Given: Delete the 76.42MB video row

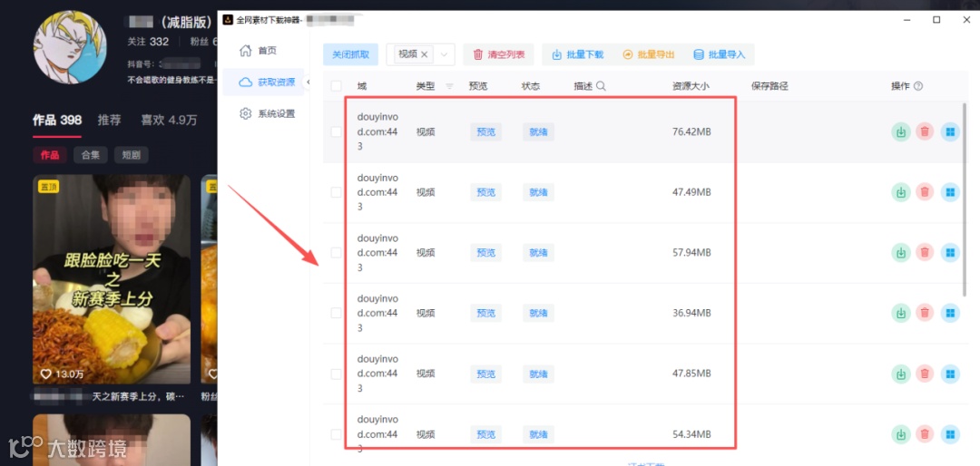Looking at the screenshot, I should [925, 131].
